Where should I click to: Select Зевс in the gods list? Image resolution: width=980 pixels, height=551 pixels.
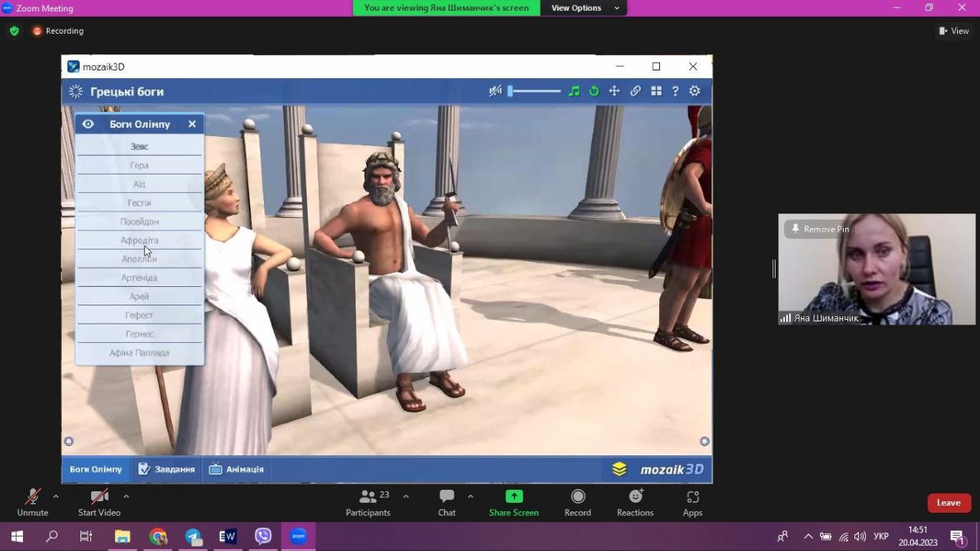point(139,146)
